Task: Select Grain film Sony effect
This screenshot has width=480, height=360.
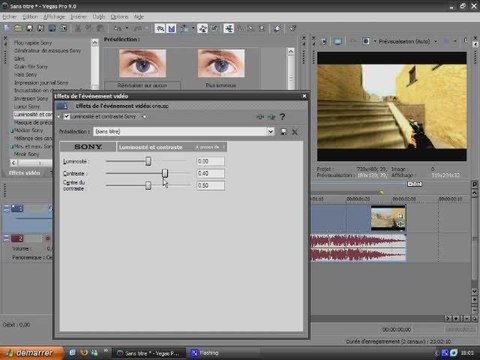Action: 31,67
